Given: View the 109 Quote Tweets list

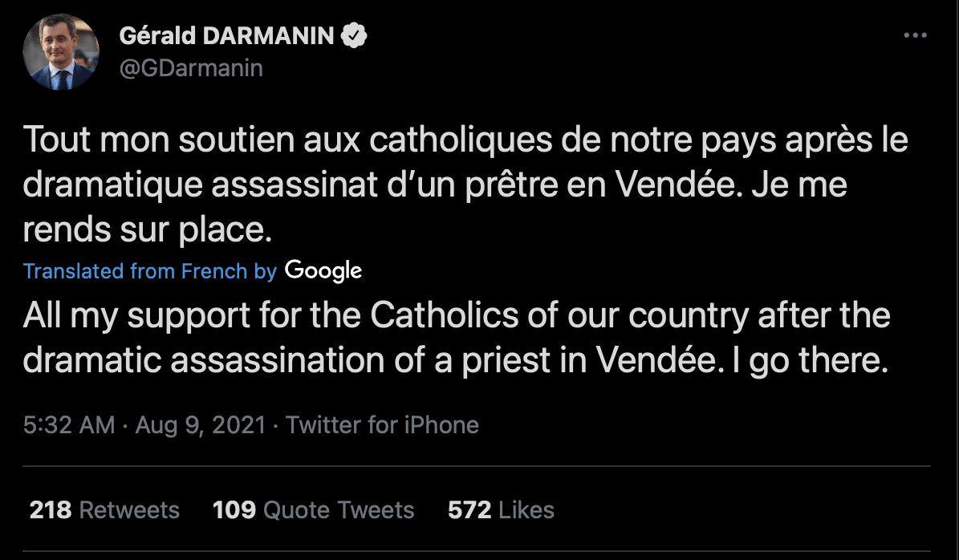Looking at the screenshot, I should pos(313,509).
